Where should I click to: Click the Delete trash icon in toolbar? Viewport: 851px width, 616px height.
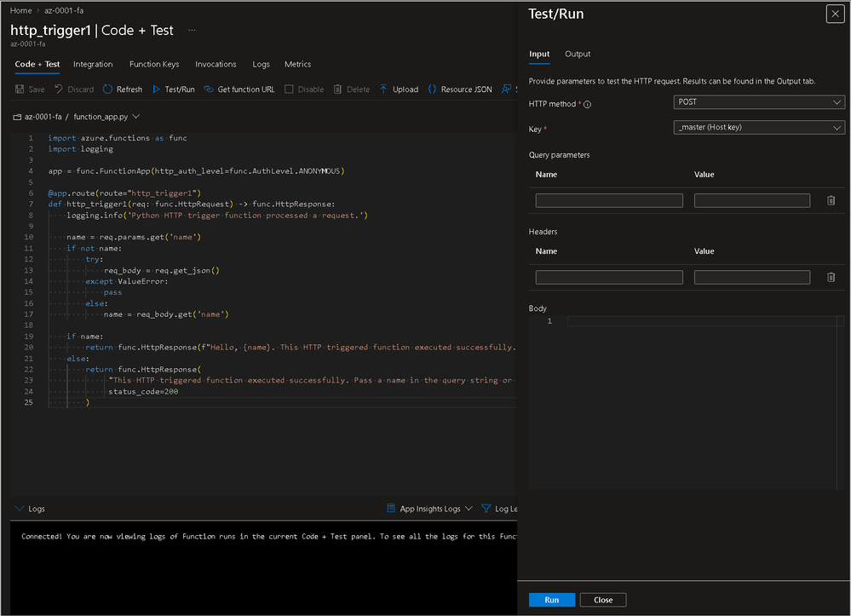point(337,89)
